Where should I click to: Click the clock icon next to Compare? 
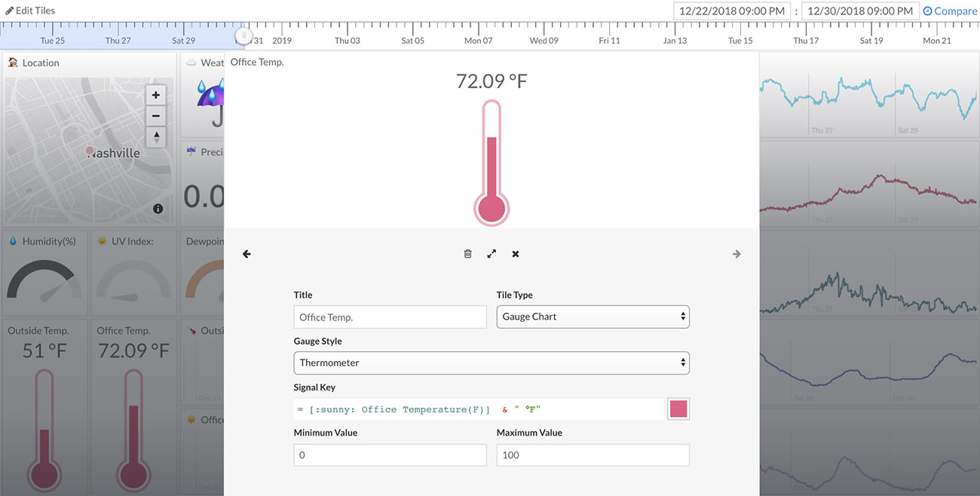[929, 11]
